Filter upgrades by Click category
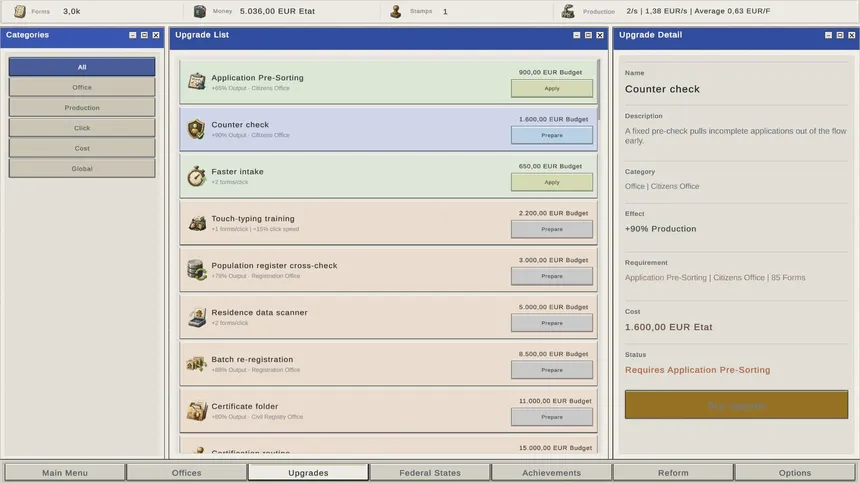The image size is (860, 484). click(x=82, y=128)
